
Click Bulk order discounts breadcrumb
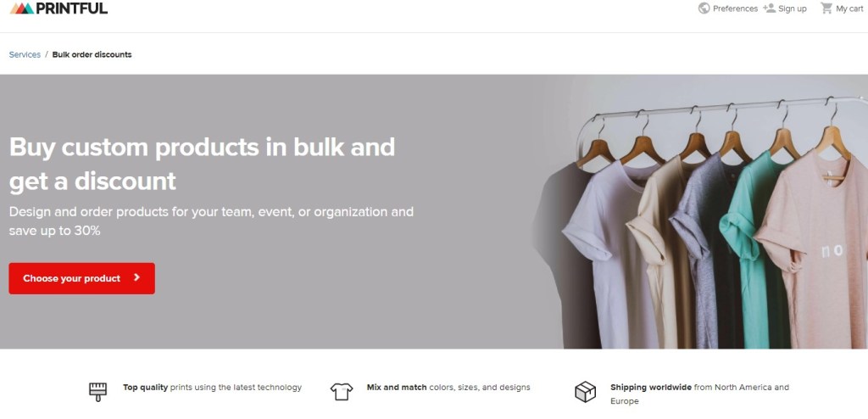(92, 54)
